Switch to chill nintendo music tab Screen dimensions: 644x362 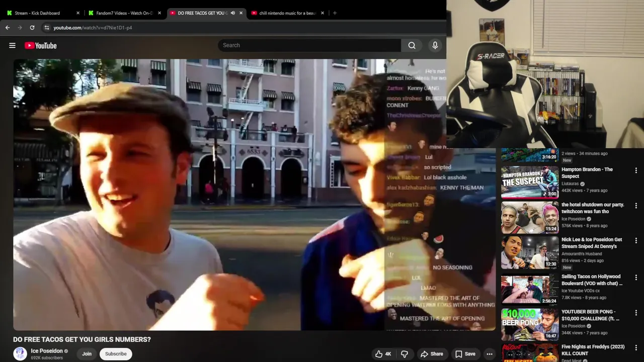point(287,13)
